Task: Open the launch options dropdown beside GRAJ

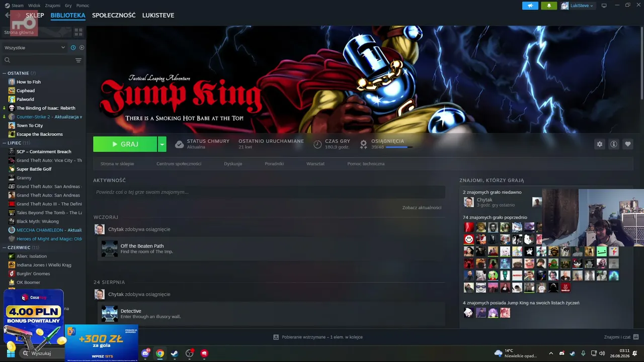Action: click(x=162, y=144)
